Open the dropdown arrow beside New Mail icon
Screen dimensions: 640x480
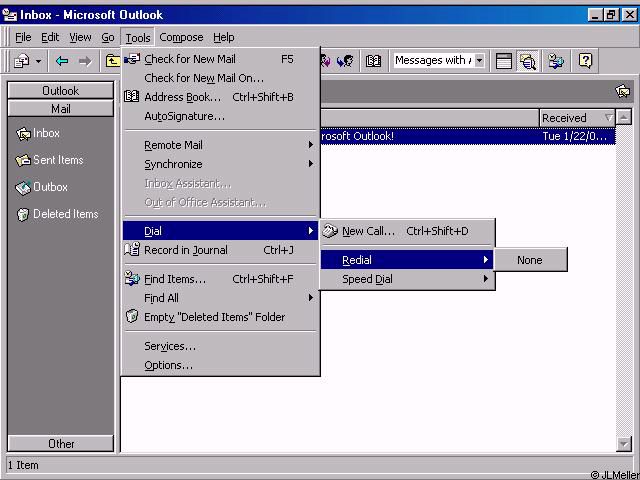38,61
